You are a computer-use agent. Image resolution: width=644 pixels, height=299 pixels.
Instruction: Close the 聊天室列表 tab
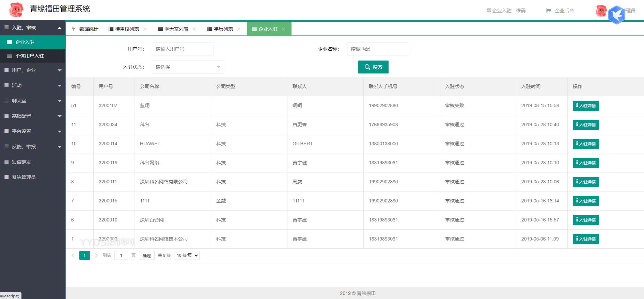tap(194, 29)
